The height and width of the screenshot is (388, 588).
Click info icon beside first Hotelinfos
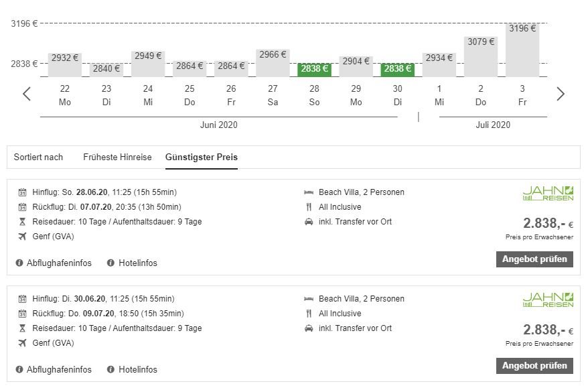tap(111, 263)
